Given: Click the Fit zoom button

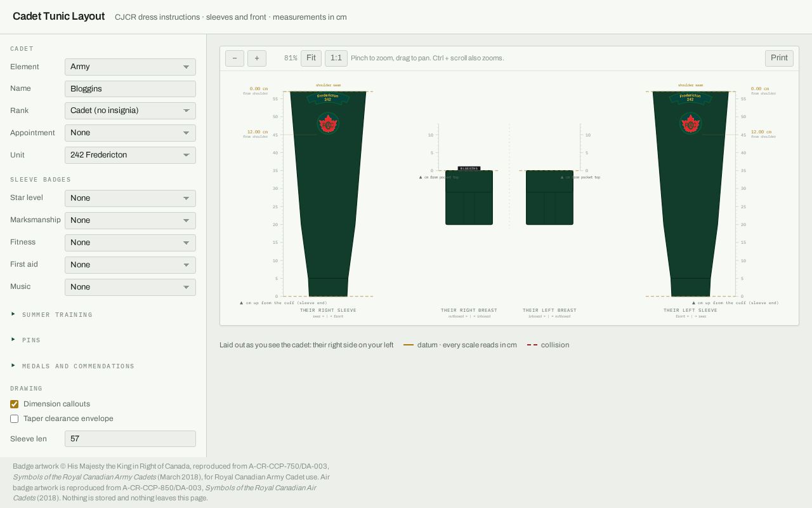Looking at the screenshot, I should tap(311, 58).
